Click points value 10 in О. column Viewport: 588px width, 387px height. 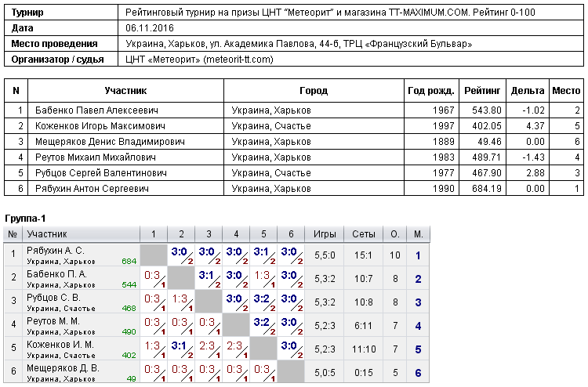[x=395, y=255]
